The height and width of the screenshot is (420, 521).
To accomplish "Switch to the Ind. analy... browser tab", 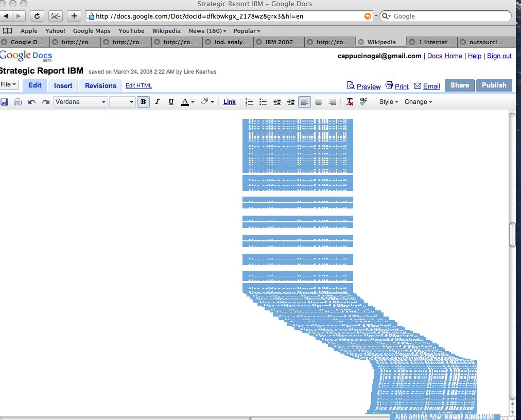I will point(229,42).
